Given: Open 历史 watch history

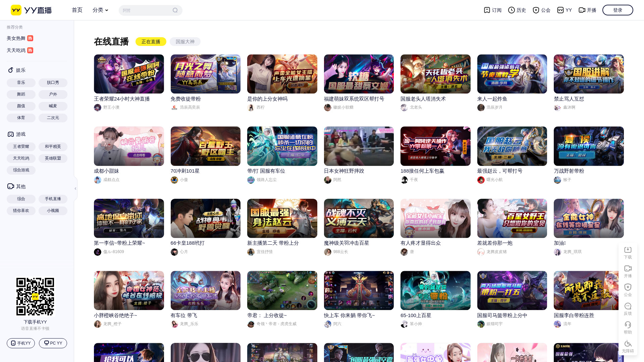Looking at the screenshot, I should pyautogui.click(x=517, y=10).
